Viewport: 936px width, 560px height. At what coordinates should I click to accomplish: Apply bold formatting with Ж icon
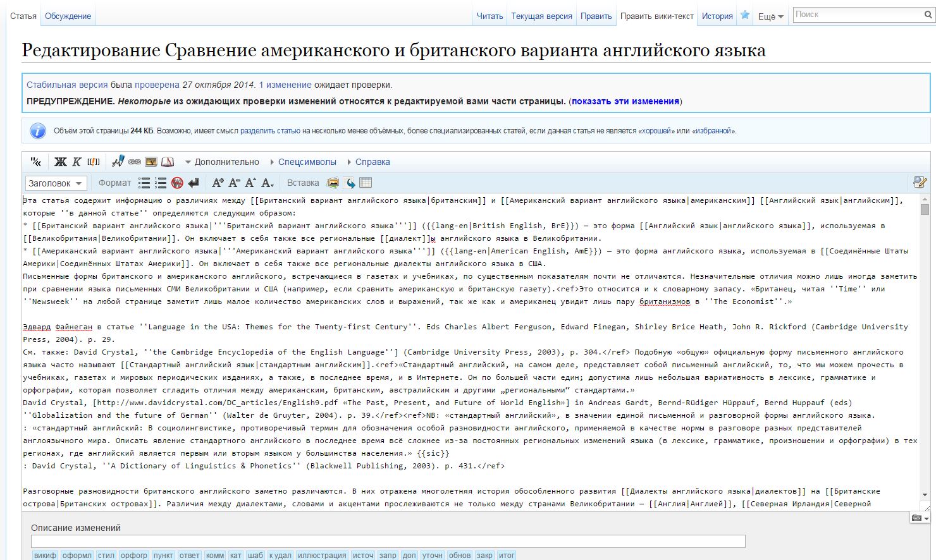pos(60,162)
